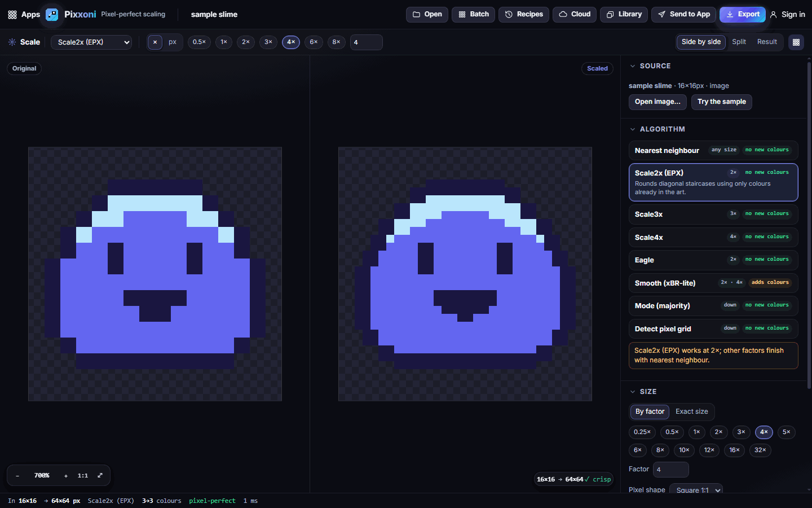This screenshot has height=508, width=812.
Task: Launch the Batch processing tool
Action: [473, 15]
